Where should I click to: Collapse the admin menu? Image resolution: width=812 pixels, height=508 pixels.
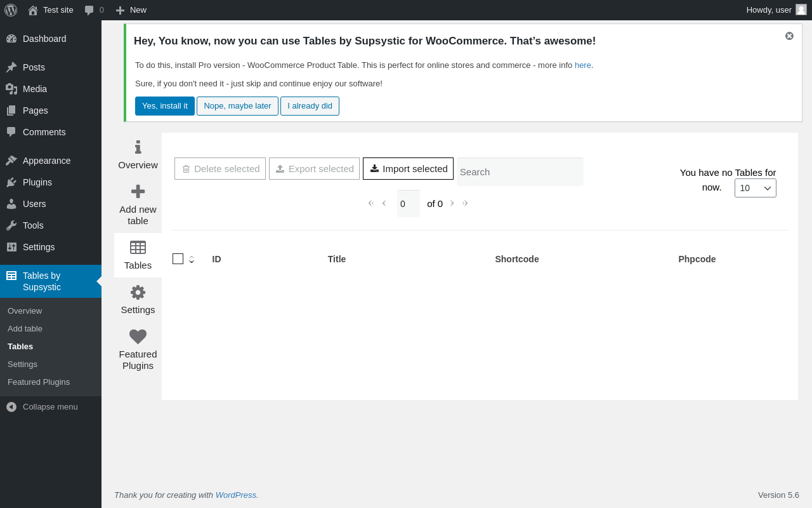coord(42,407)
